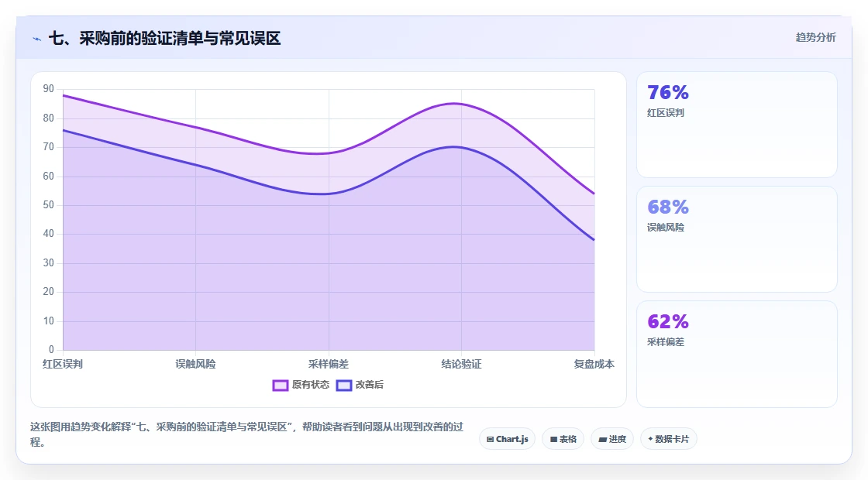Image resolution: width=868 pixels, height=480 pixels.
Task: Click the 68% value text
Action: coord(667,207)
